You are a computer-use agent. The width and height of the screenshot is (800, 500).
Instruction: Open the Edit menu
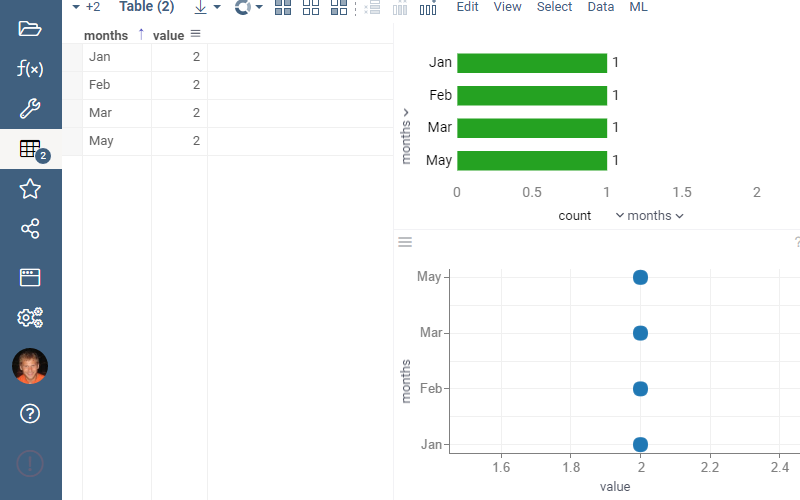[467, 7]
